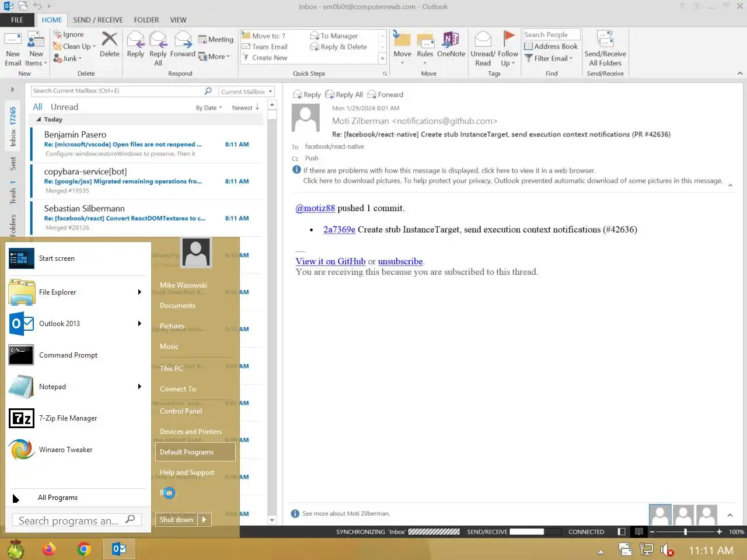Open the By Date arrangement dropdown
This screenshot has height=560, width=747.
[209, 108]
